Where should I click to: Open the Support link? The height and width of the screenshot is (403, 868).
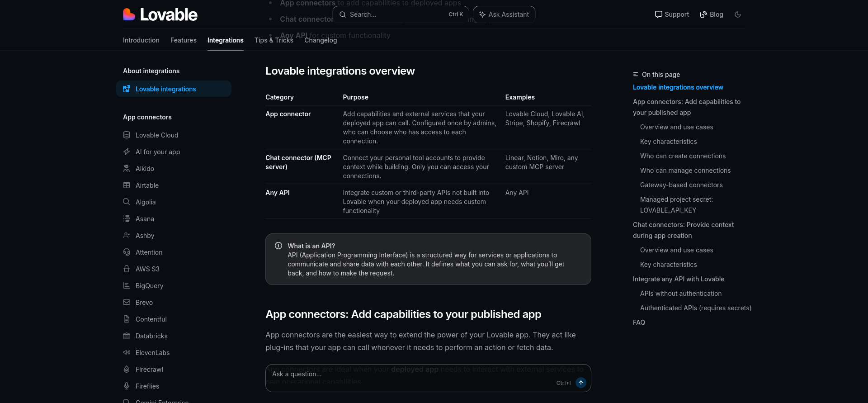(x=672, y=14)
